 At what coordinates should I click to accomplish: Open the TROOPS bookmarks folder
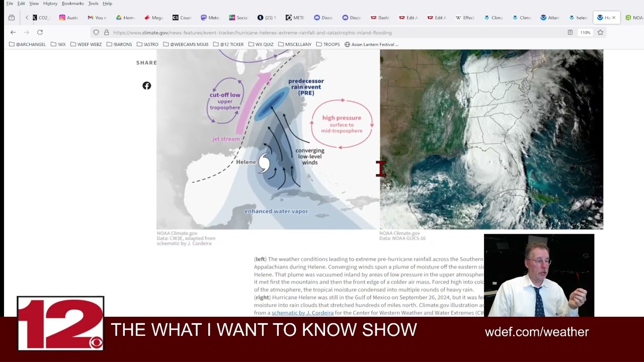(x=328, y=44)
